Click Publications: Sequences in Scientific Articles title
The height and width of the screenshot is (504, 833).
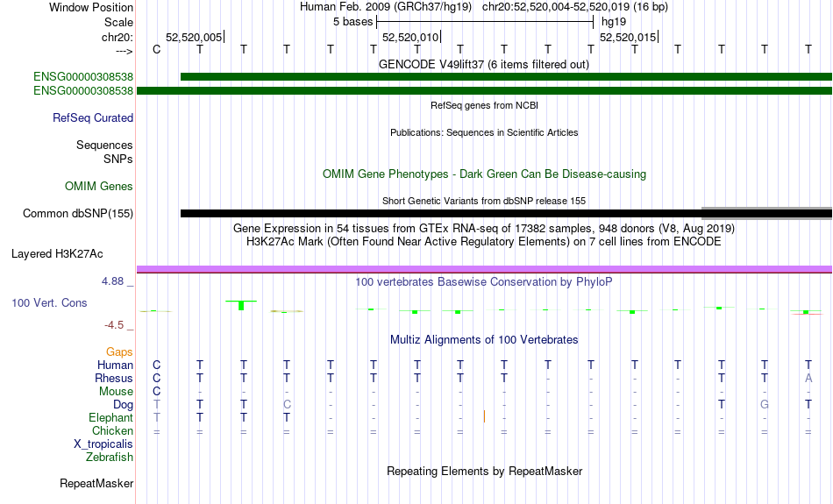point(484,132)
